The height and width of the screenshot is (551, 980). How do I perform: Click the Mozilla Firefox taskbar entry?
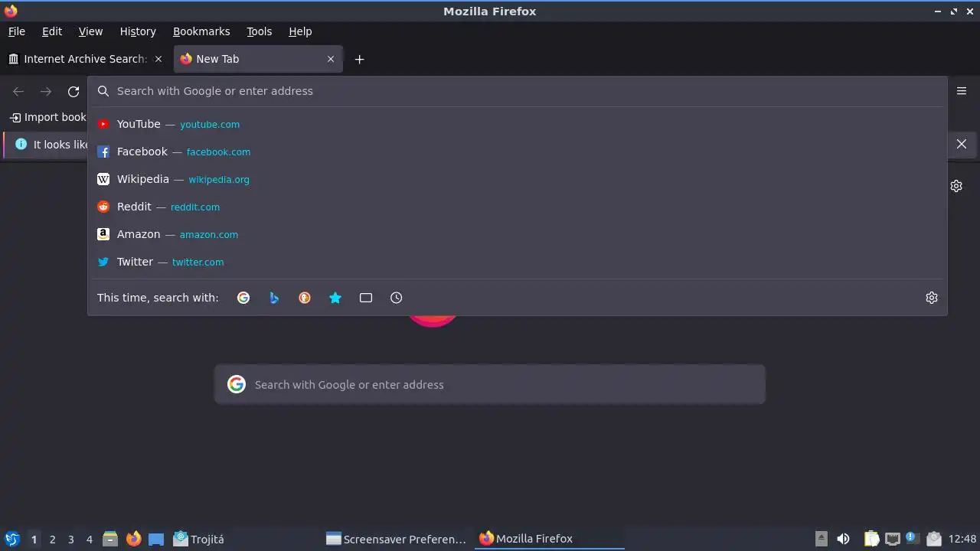[549, 539]
